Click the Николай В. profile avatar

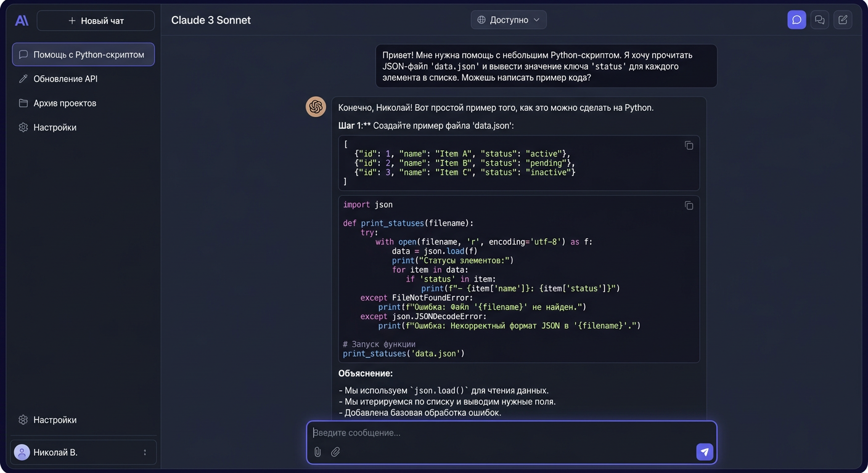click(x=22, y=452)
